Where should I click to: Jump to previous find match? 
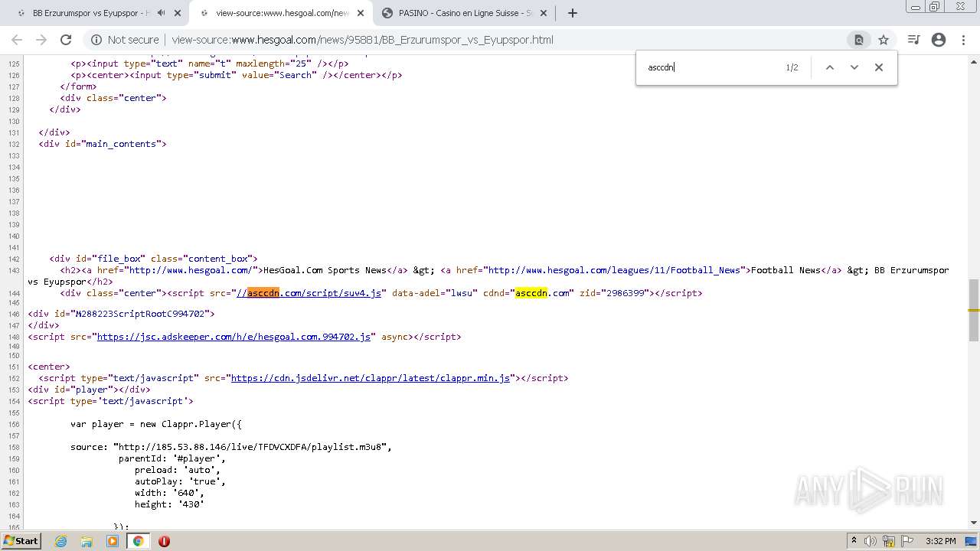tap(829, 67)
